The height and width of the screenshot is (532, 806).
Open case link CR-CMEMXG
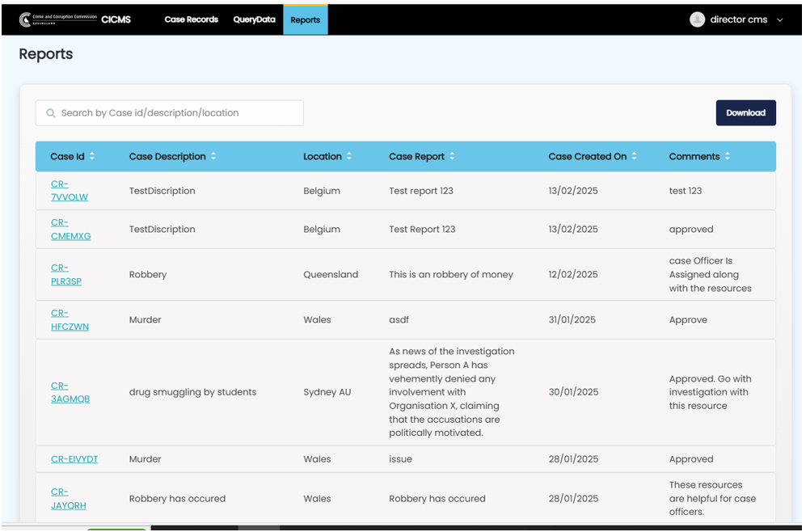point(70,230)
